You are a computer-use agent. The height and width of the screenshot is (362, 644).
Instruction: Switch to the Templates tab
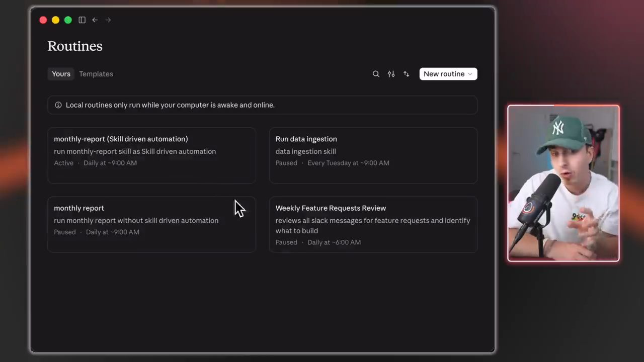pos(96,74)
